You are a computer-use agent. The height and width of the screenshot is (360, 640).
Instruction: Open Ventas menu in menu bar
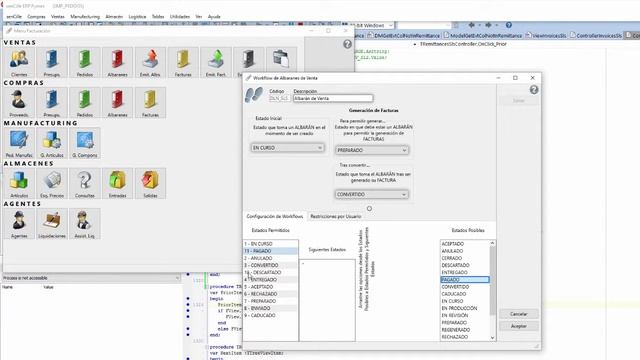pyautogui.click(x=58, y=17)
